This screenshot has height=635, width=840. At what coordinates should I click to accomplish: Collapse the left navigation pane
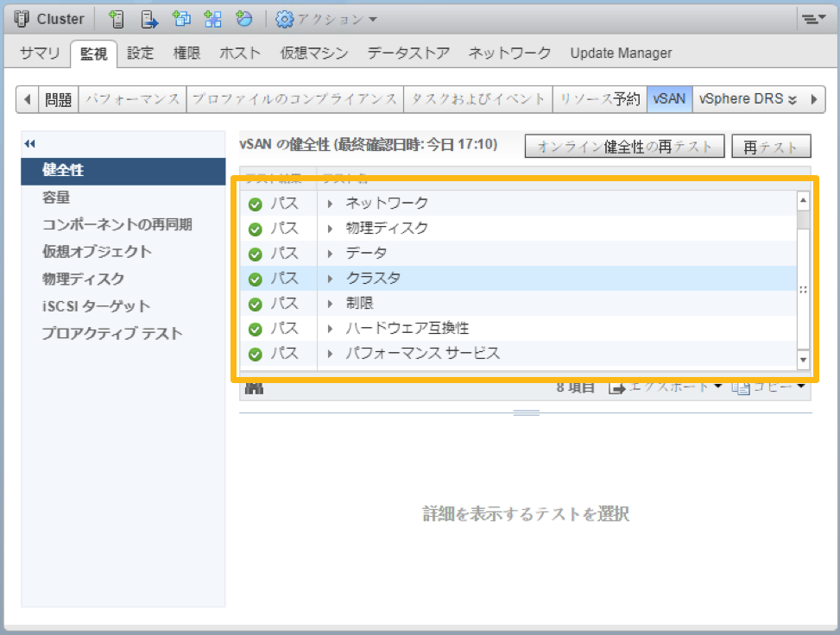(30, 143)
